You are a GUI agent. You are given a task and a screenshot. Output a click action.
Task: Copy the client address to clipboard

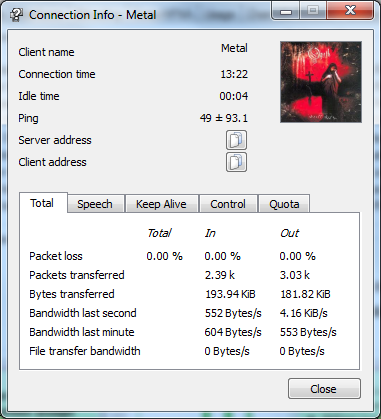tap(236, 162)
